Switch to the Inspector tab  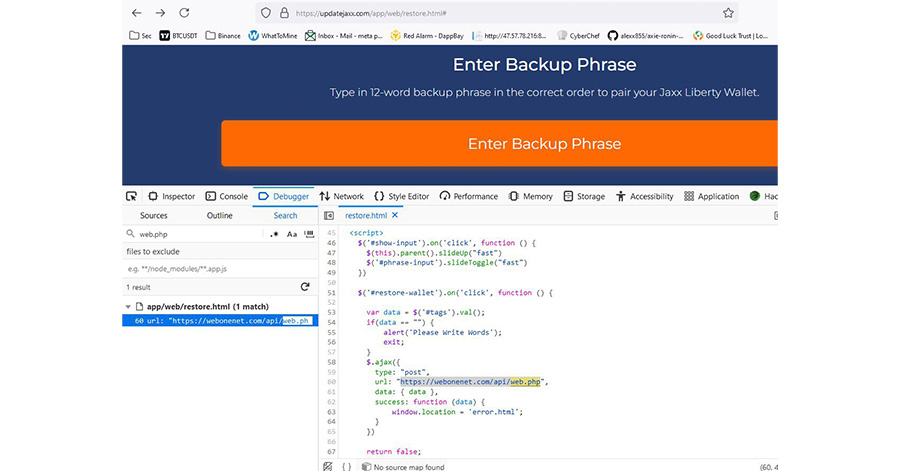(x=172, y=196)
